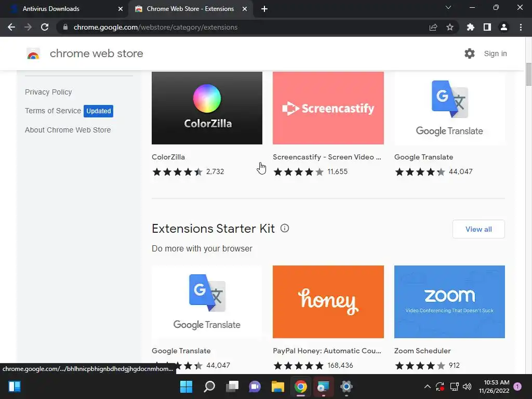532x399 pixels.
Task: Open the Chrome three-dot menu
Action: 521,27
